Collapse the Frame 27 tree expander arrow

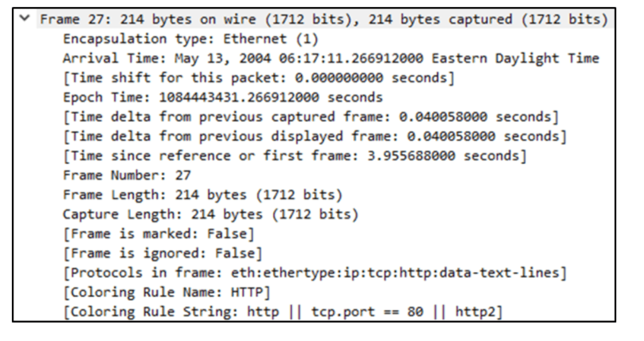[25, 20]
